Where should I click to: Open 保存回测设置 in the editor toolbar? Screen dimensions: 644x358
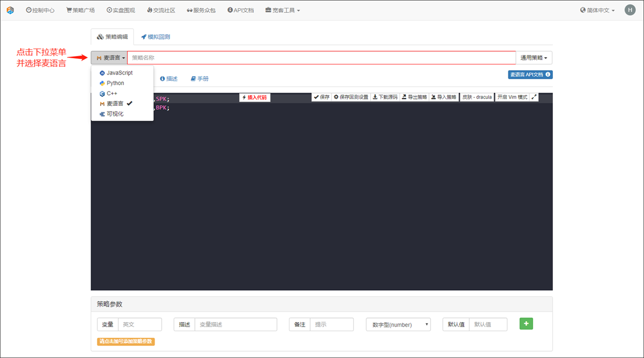(x=351, y=97)
